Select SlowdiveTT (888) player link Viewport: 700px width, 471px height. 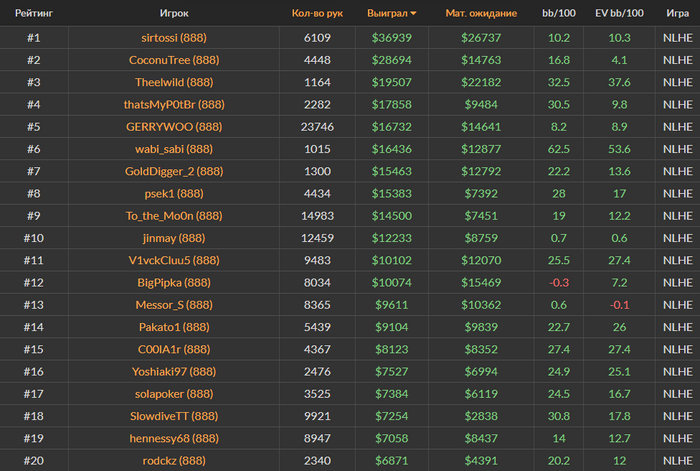pos(174,417)
